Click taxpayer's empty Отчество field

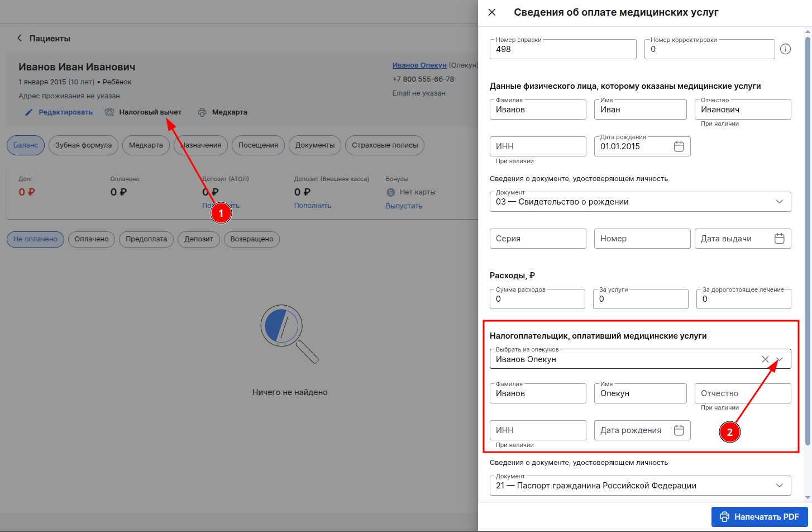[743, 393]
